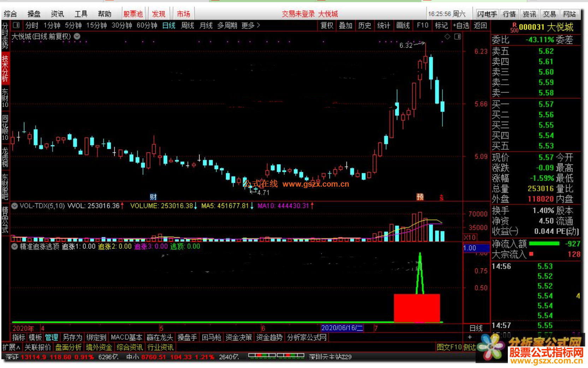Open the 盘面分析 tab
Image resolution: width=588 pixels, height=368 pixels.
click(x=69, y=348)
